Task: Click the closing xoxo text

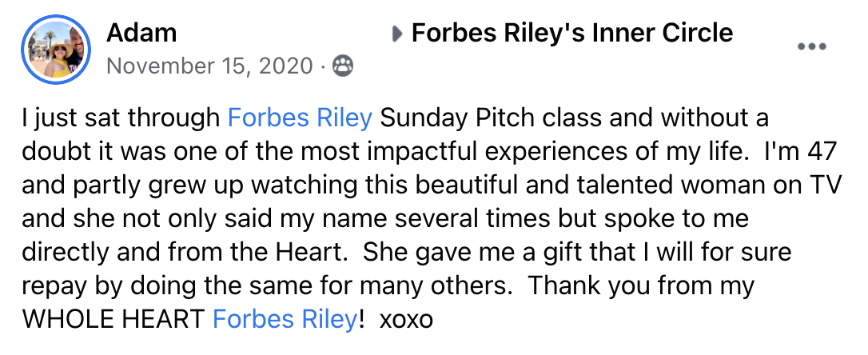Action: click(406, 320)
